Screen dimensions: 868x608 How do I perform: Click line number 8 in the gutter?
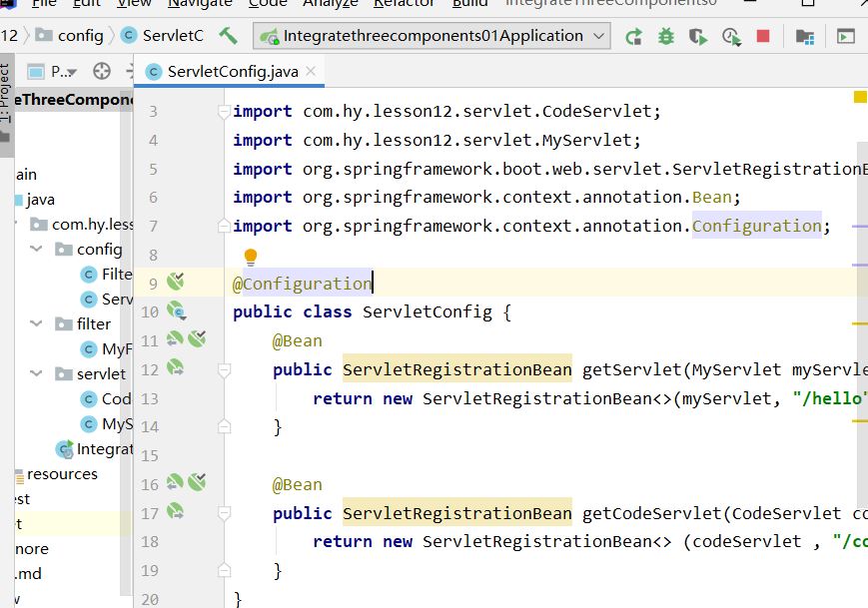(154, 255)
